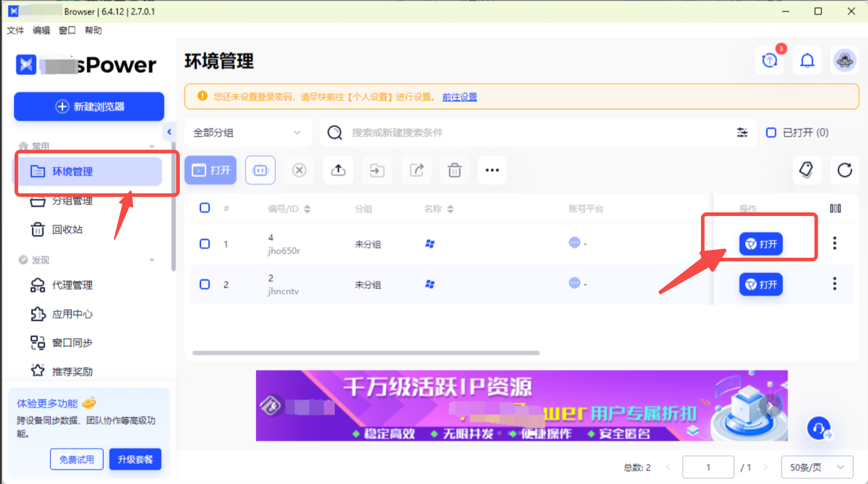Click the trash delete icon in toolbar
868x484 pixels.
coord(455,171)
